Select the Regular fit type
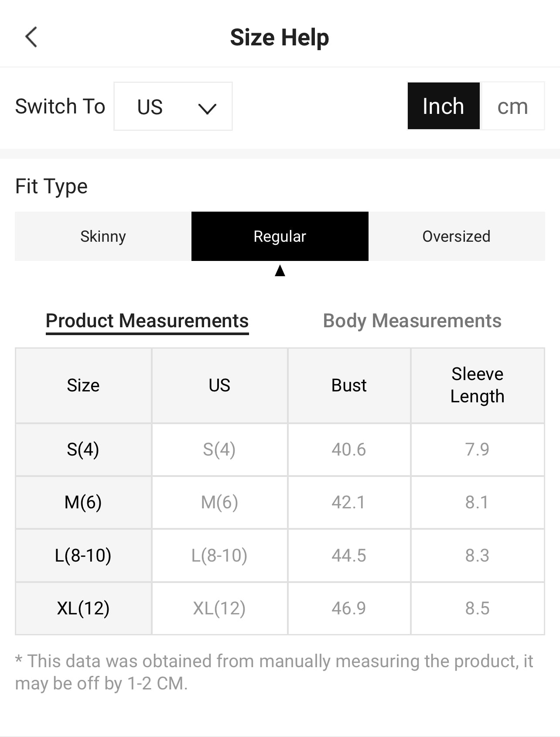Image resolution: width=560 pixels, height=737 pixels. pos(280,237)
